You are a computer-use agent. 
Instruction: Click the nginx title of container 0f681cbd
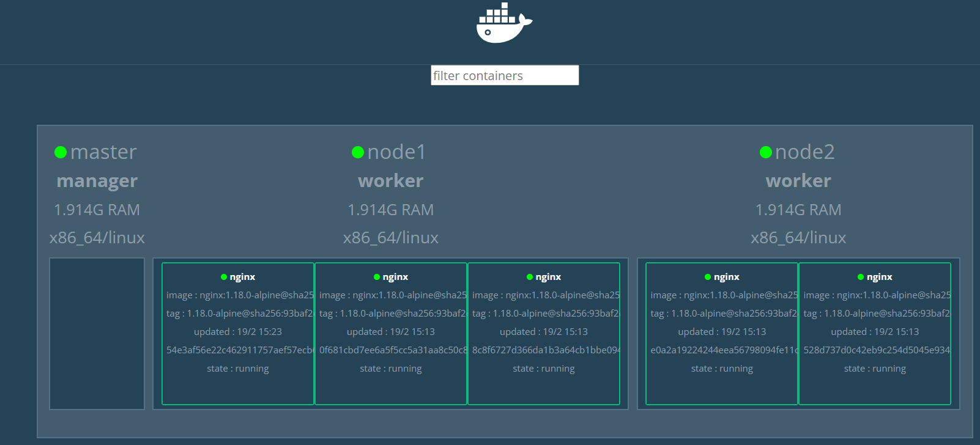[395, 277]
